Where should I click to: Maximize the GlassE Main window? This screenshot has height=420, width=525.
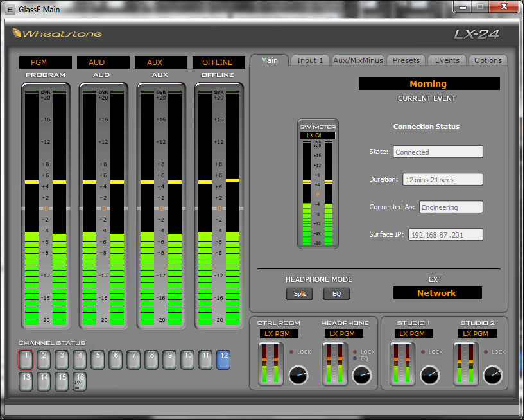480,7
